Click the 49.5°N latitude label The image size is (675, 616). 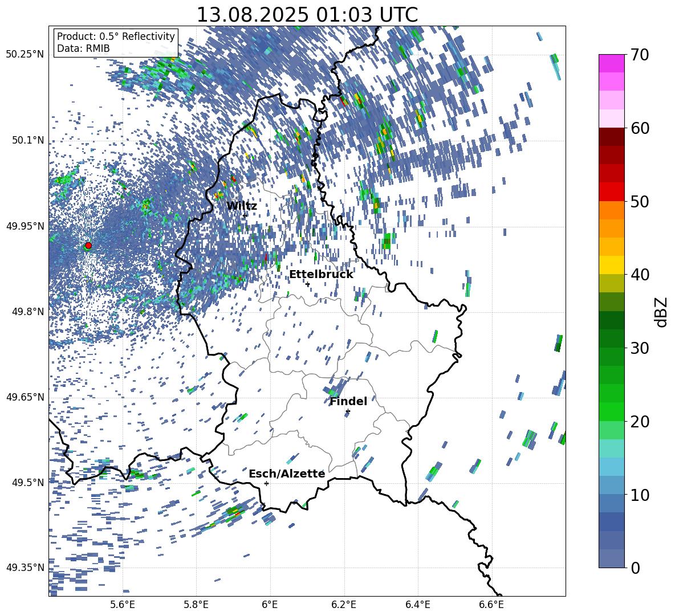tap(27, 482)
